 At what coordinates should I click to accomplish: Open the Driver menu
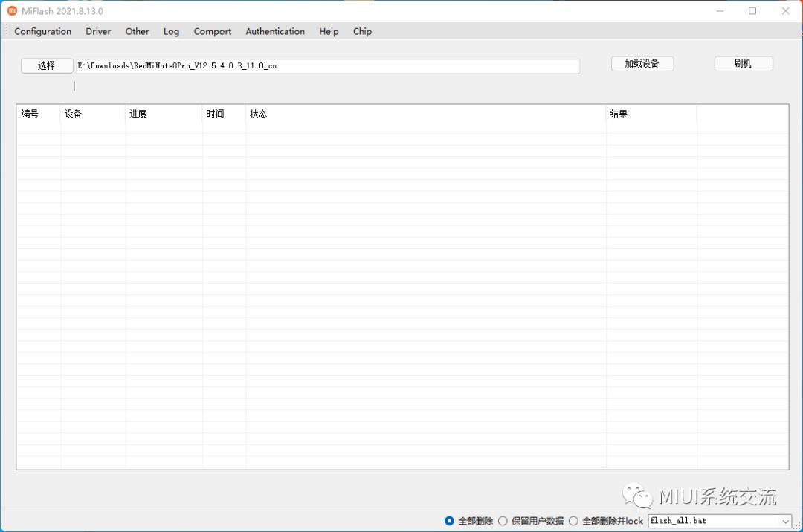[98, 31]
